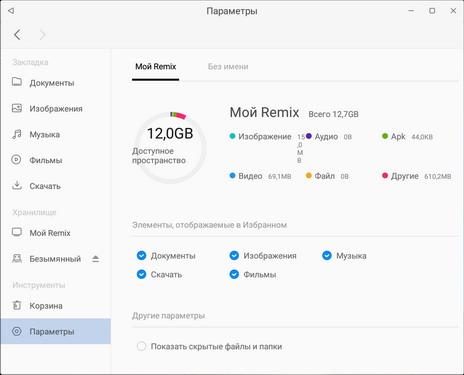This screenshot has width=464, height=375.
Task: Open the Мой Remix storage entry
Action: click(56, 233)
